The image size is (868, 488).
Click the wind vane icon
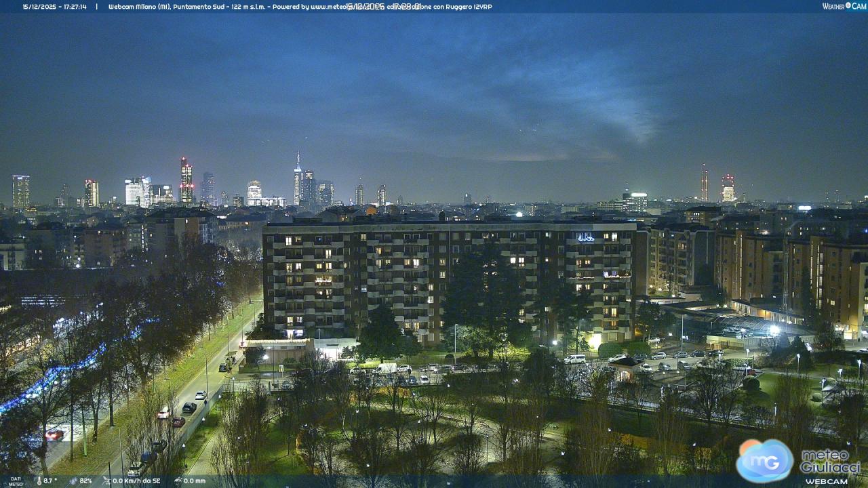coord(106,481)
